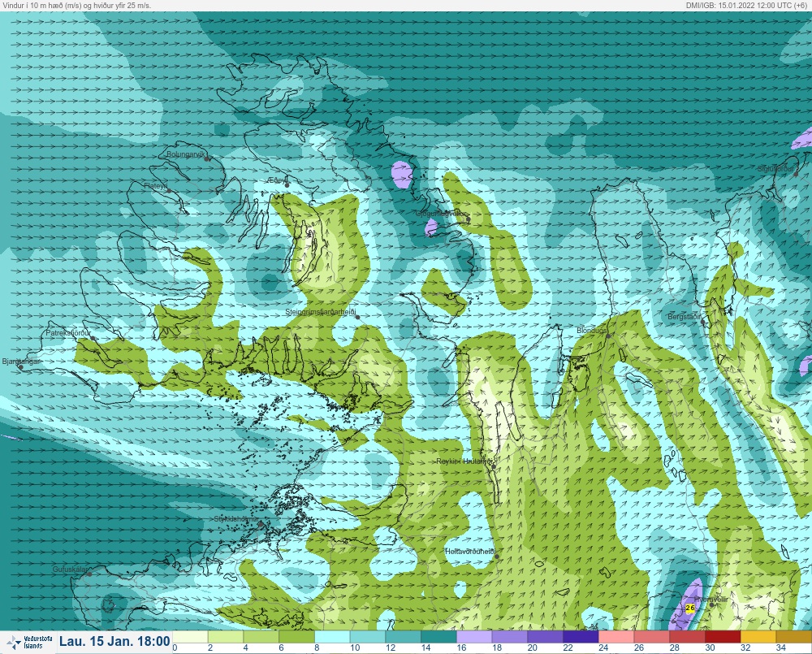The height and width of the screenshot is (654, 812).
Task: Click the Blönduós station marker
Action: point(608,336)
